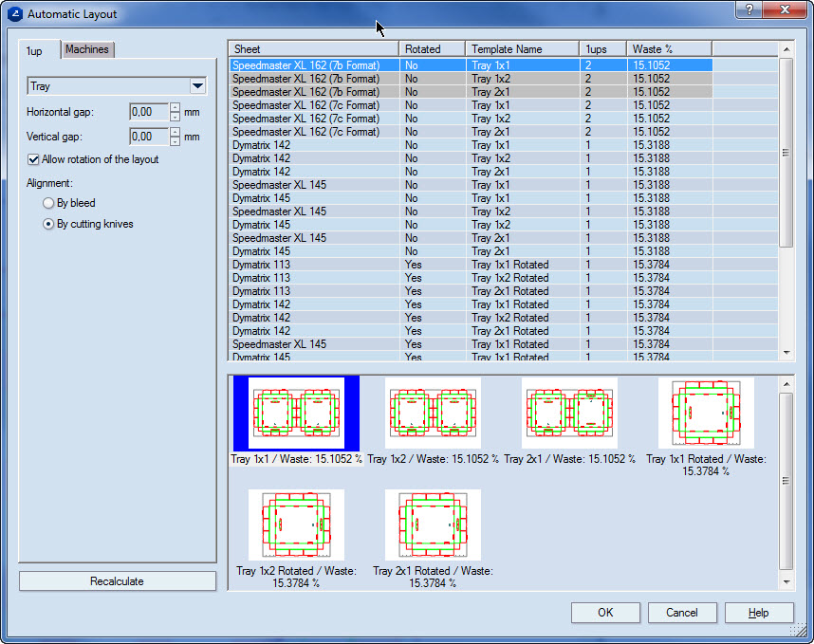This screenshot has height=644, width=814.
Task: Select the Tray 1x1 layout thumbnail
Action: pyautogui.click(x=294, y=413)
